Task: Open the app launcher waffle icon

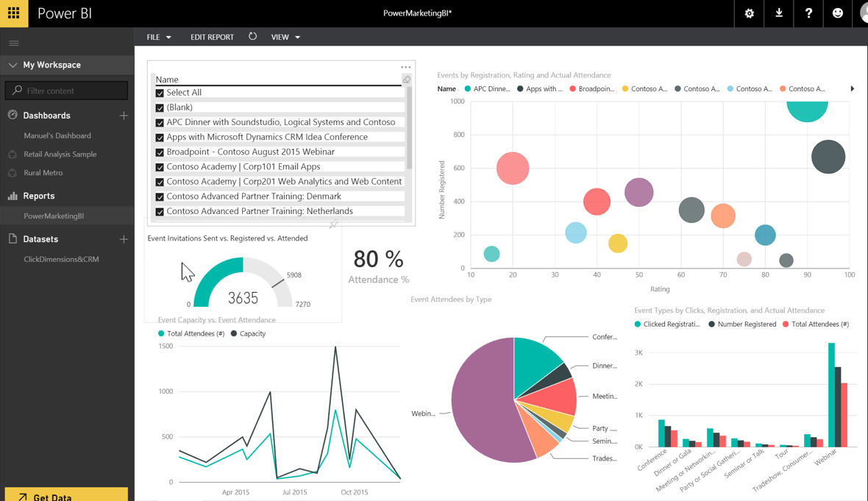Action: click(14, 13)
